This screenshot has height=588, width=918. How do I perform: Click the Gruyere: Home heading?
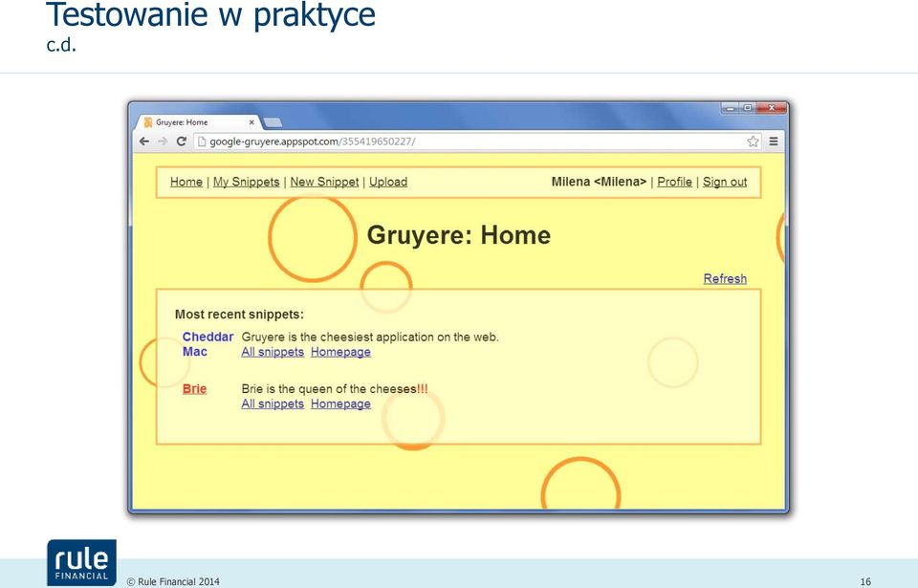[x=459, y=235]
